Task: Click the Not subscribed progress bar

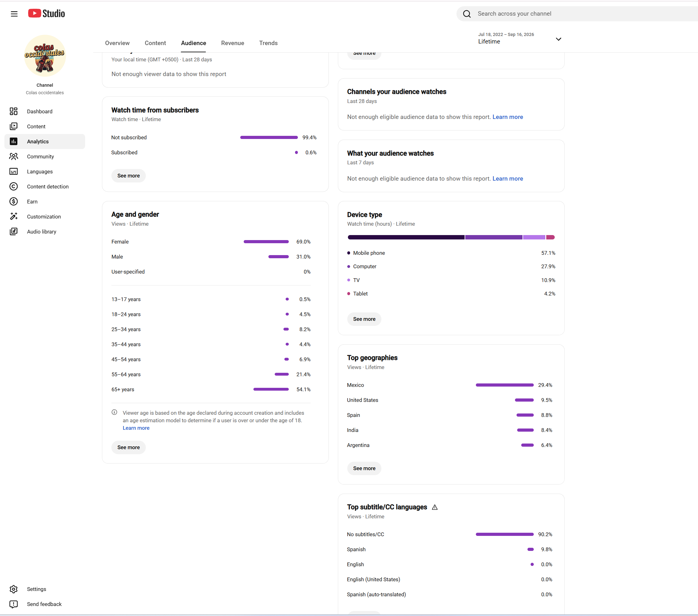Action: click(269, 137)
